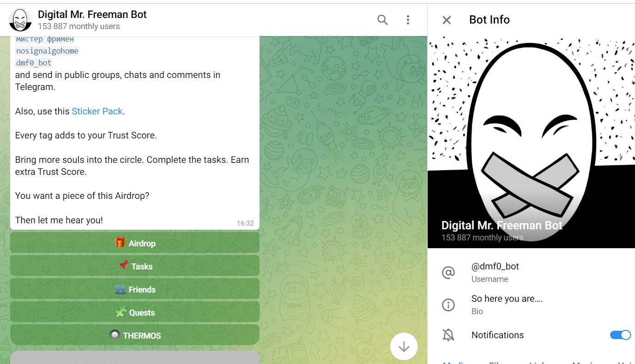Click '153 887 monthly users' under chat title
This screenshot has width=635, height=364.
[79, 26]
